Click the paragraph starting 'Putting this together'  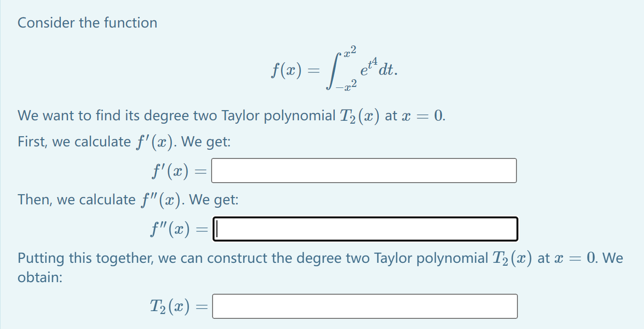[193, 258]
